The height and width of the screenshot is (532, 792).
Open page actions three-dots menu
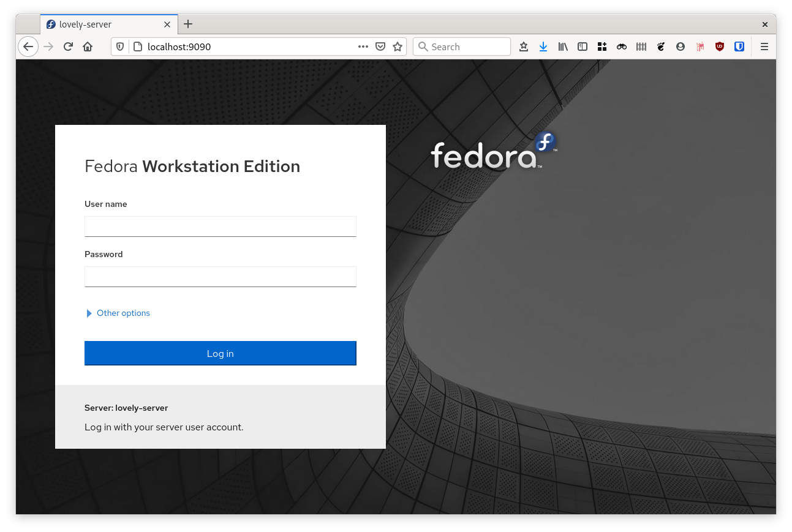[363, 47]
